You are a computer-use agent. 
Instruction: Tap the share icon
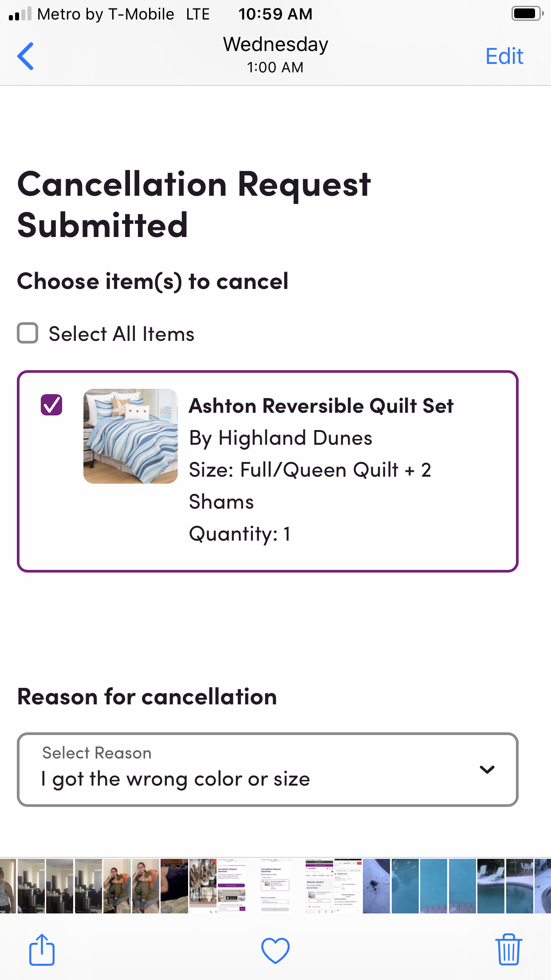click(x=42, y=950)
